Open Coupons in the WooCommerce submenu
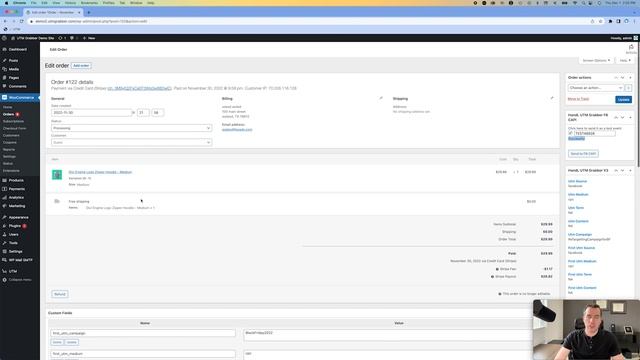The image size is (640, 360). [10, 142]
